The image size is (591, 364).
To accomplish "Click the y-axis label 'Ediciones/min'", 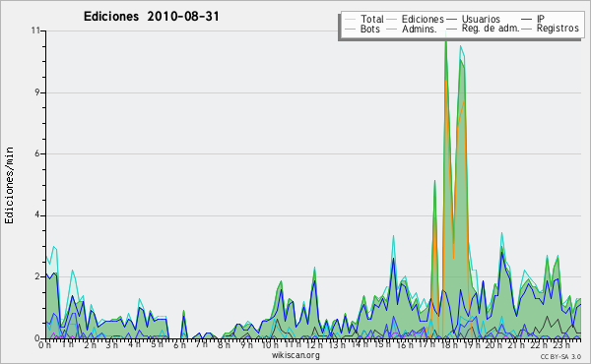I will [9, 186].
